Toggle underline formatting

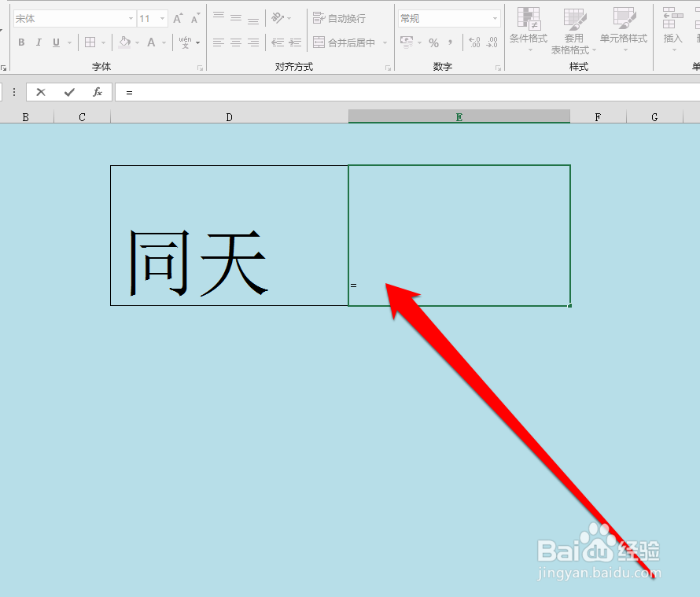pos(55,42)
